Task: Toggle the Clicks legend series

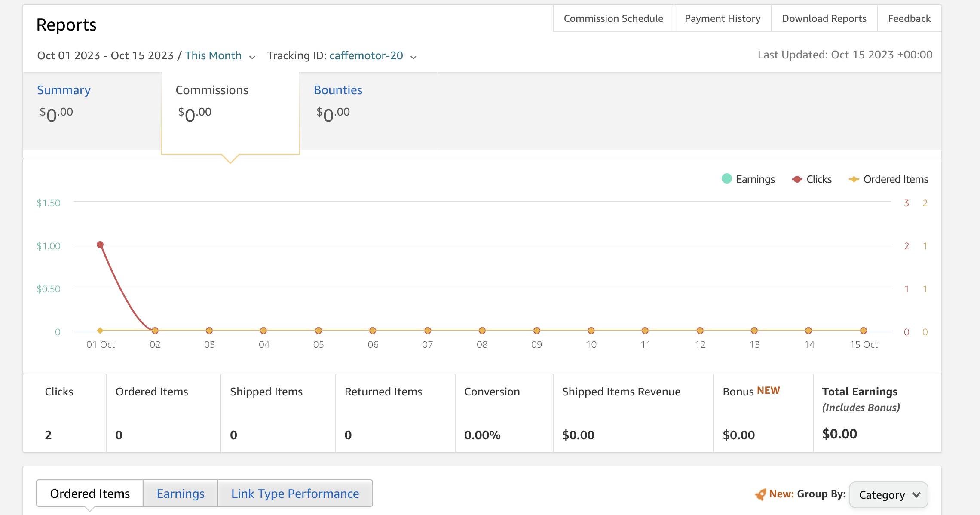Action: pos(812,179)
